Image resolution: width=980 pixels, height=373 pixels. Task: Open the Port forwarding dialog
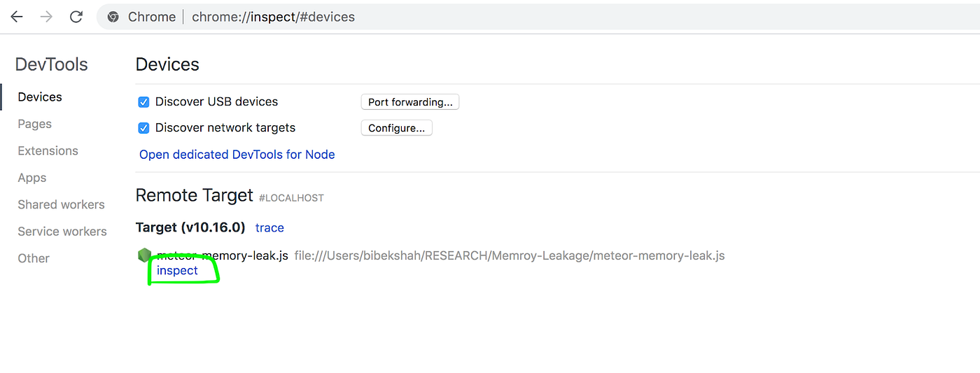[409, 102]
